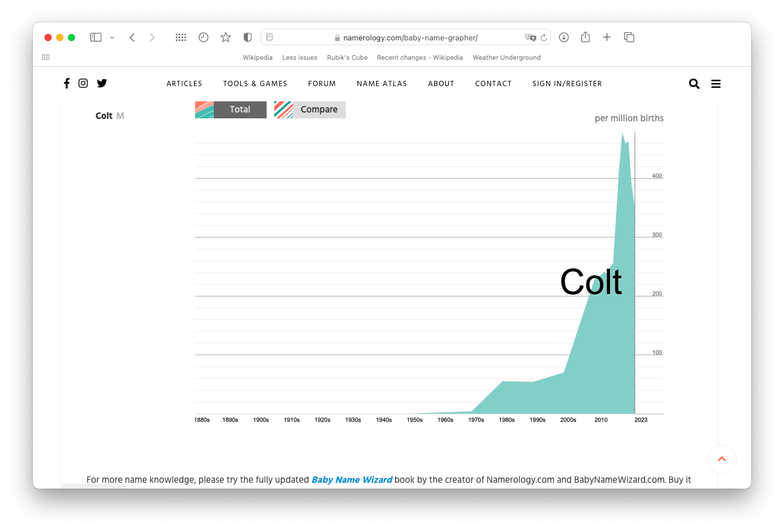The width and height of the screenshot is (784, 532).
Task: Open the Facebook social icon
Action: 67,83
